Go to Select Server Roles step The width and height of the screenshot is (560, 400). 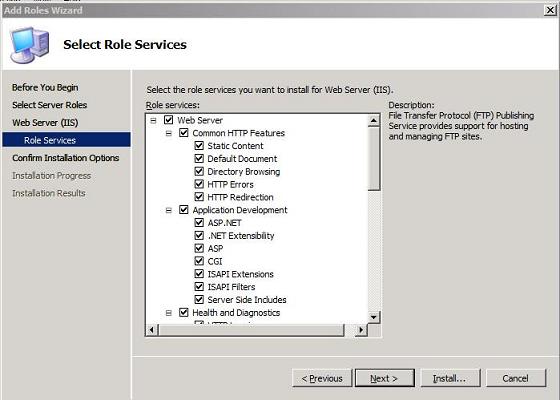(x=49, y=105)
